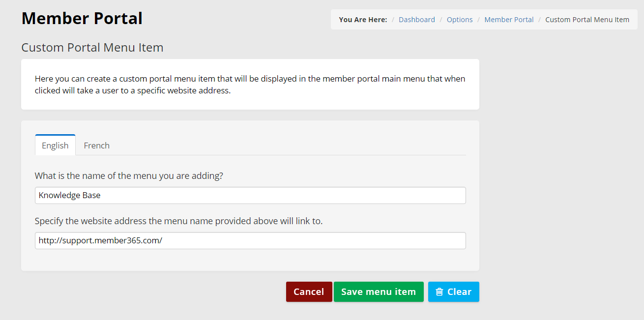This screenshot has width=644, height=320.
Task: Click the question asking for the menu name
Action: pos(128,175)
